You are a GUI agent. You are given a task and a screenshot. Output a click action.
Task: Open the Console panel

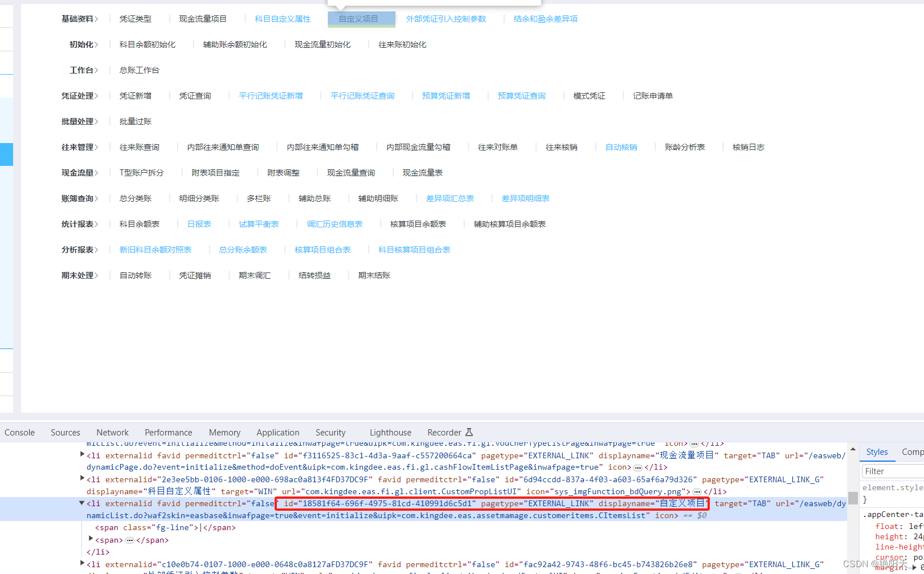tap(19, 432)
